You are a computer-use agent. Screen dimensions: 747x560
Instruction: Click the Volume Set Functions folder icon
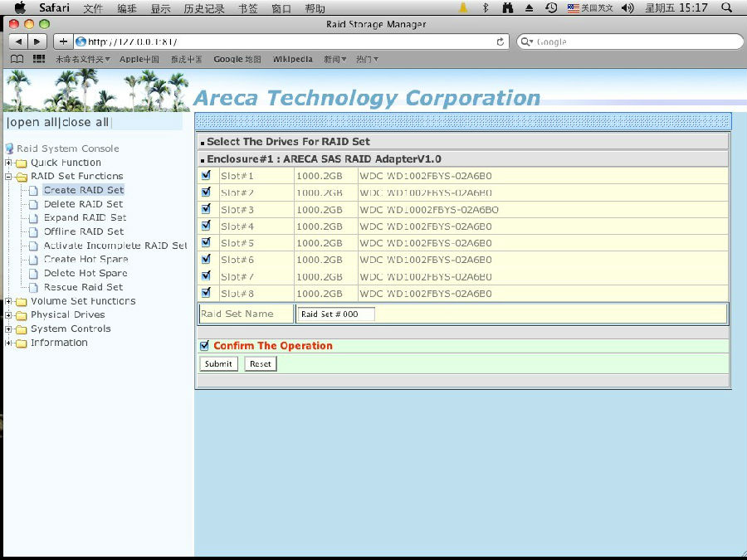[21, 302]
